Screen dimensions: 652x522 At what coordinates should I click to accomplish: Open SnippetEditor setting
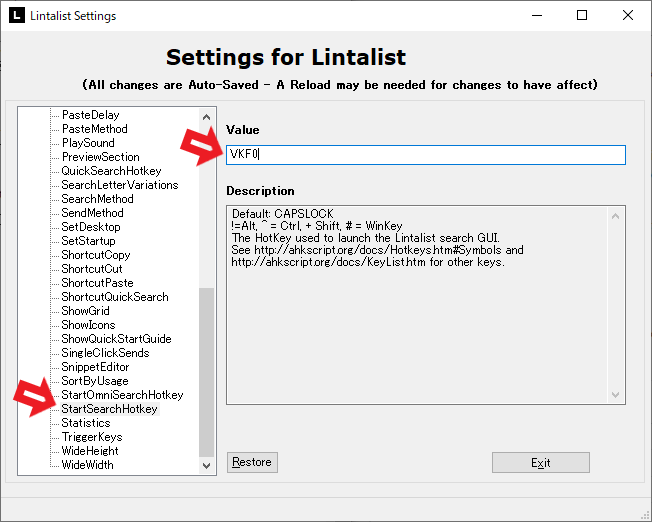95,367
